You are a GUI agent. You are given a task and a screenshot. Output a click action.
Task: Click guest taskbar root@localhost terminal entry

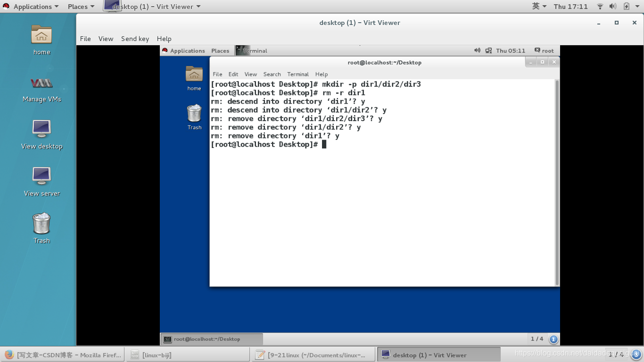[212, 339]
